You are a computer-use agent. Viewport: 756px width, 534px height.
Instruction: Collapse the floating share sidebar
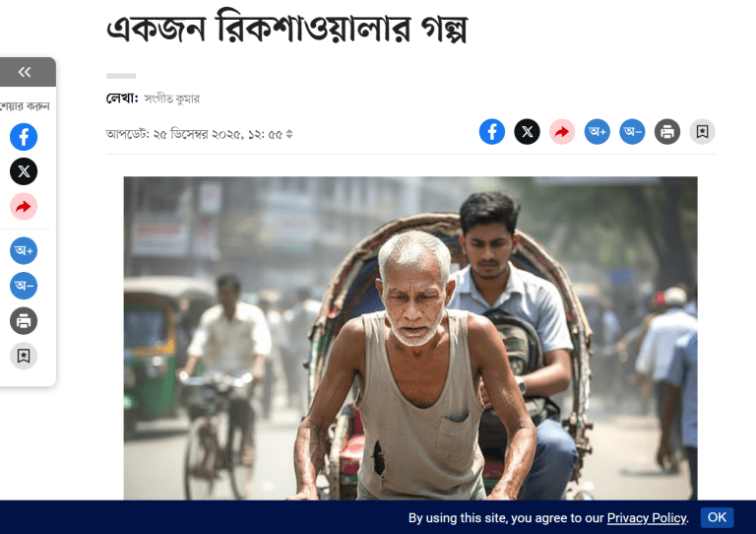25,72
